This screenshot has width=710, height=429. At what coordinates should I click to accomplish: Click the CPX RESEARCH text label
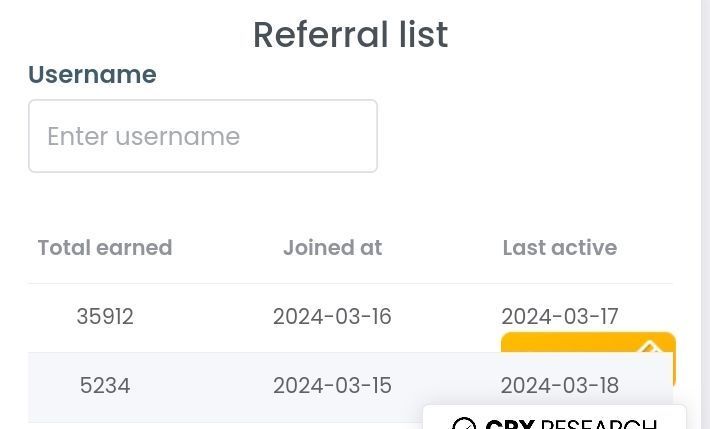(x=571, y=424)
